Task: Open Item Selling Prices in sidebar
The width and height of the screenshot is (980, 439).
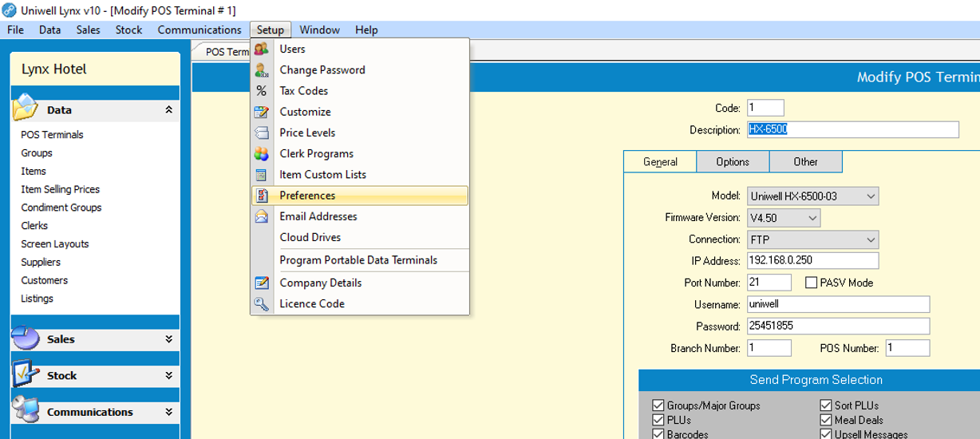Action: coord(60,189)
